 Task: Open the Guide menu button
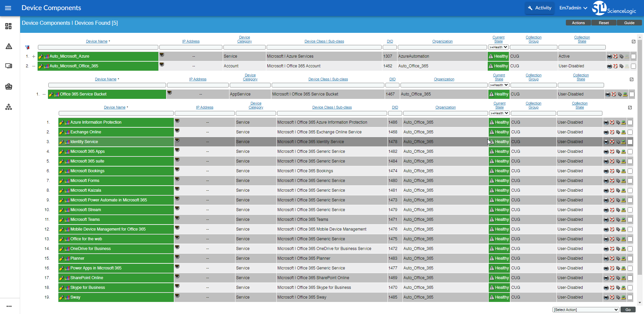tap(629, 23)
